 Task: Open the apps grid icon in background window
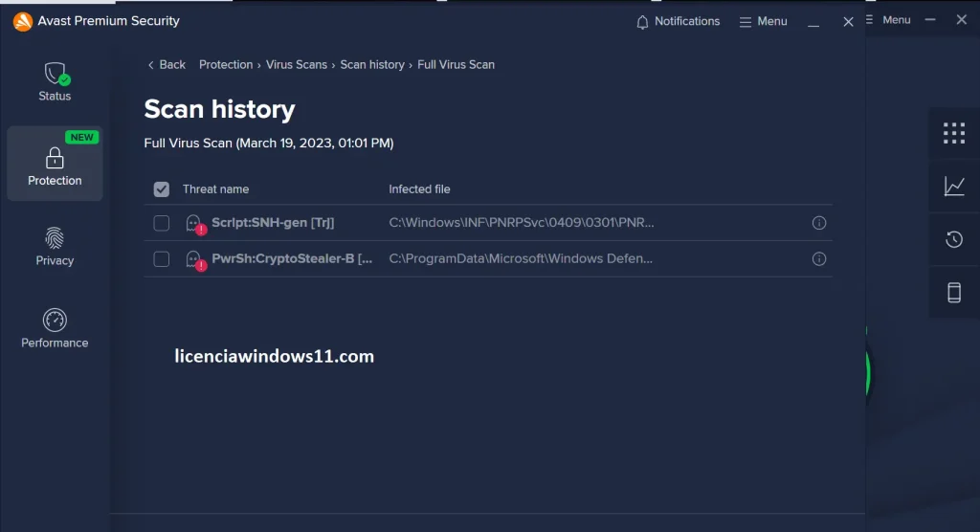[x=954, y=133]
